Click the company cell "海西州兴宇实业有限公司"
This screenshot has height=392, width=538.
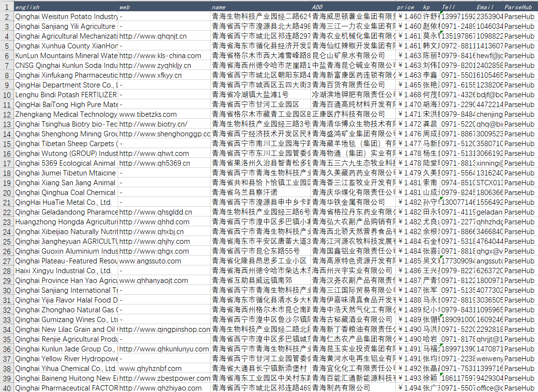pos(353,270)
